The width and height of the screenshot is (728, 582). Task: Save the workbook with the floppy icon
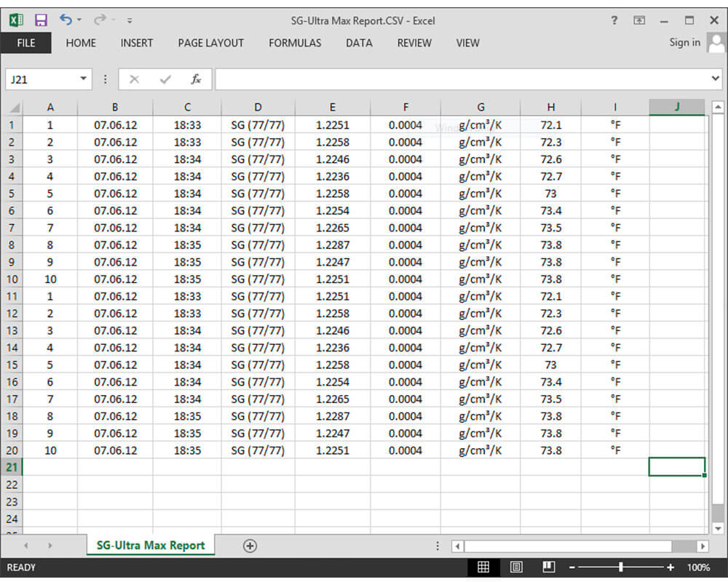click(x=41, y=20)
